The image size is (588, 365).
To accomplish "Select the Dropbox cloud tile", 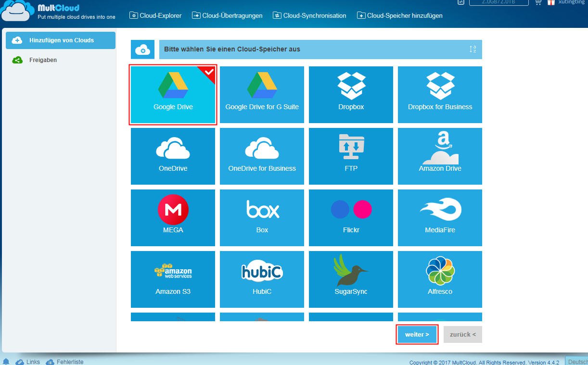I will click(x=351, y=95).
